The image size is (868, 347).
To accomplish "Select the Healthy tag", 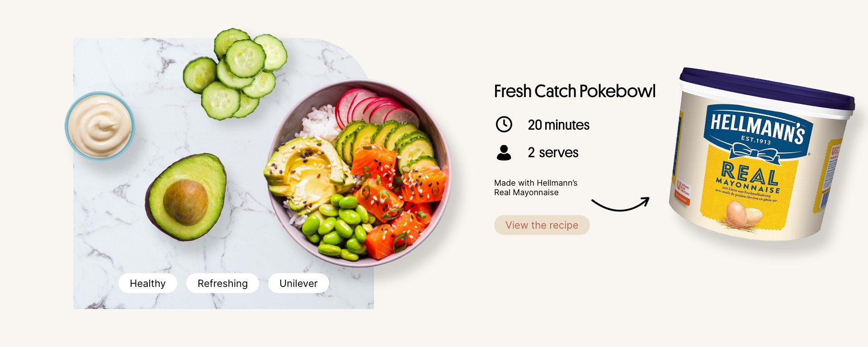I will (x=147, y=283).
